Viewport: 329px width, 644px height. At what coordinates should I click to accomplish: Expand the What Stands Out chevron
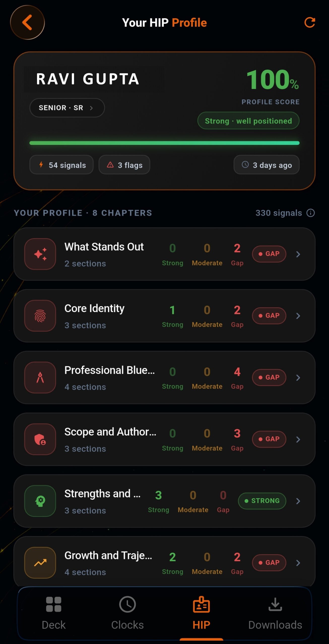[x=298, y=254]
